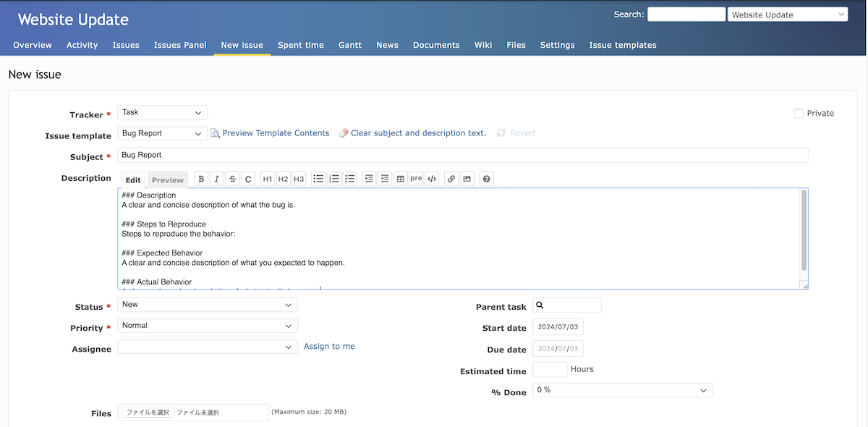The image size is (868, 427).
Task: Open the % Done dropdown
Action: coord(622,389)
